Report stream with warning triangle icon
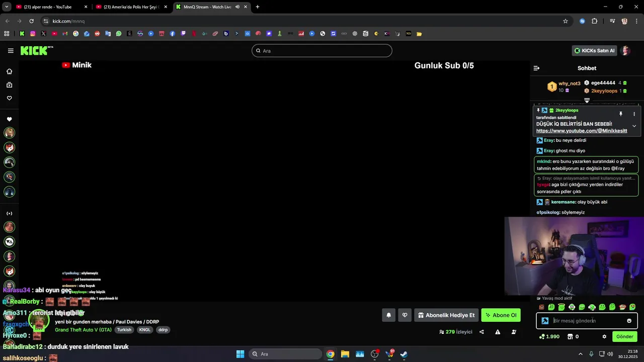 (x=498, y=332)
